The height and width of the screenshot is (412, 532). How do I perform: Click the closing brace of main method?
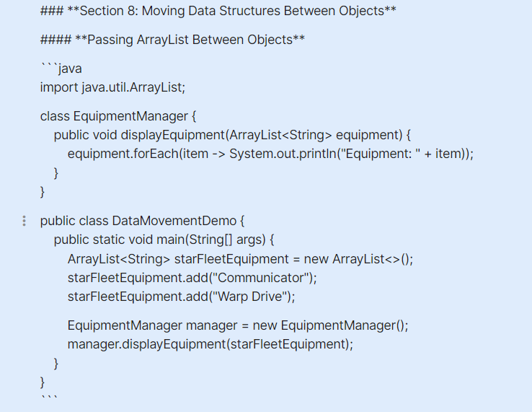pyautogui.click(x=56, y=362)
